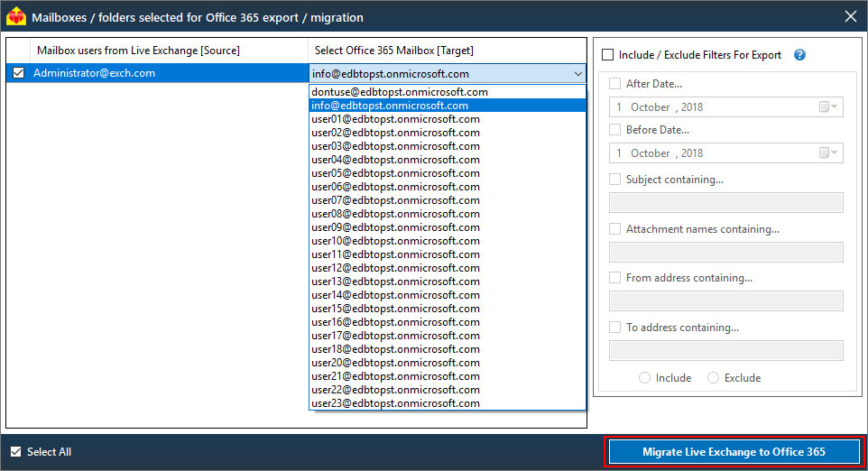Select user15@edbtopst.onmicrosoft.com list entry
The image size is (868, 471).
point(448,309)
